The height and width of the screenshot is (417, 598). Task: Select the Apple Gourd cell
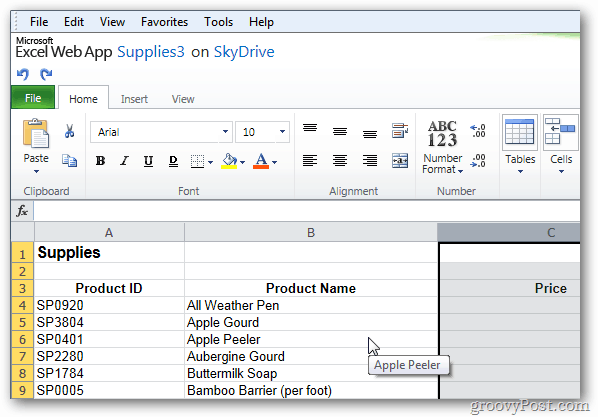(x=311, y=322)
